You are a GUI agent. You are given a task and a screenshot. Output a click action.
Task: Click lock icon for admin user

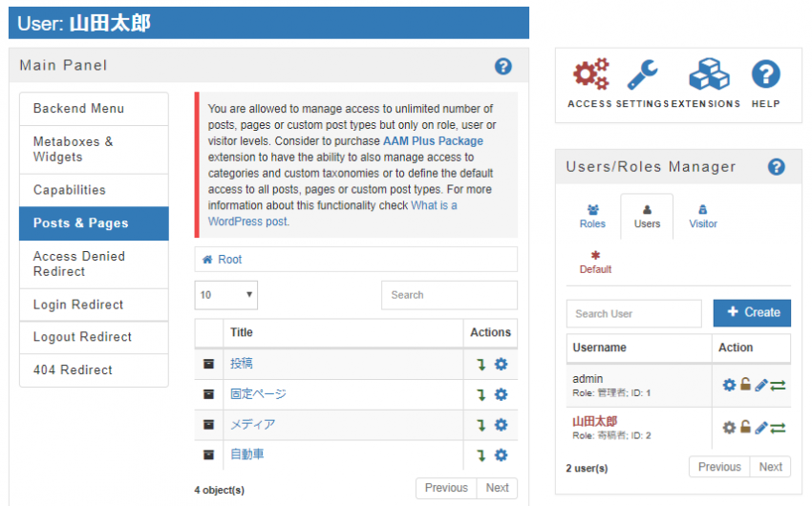[745, 384]
